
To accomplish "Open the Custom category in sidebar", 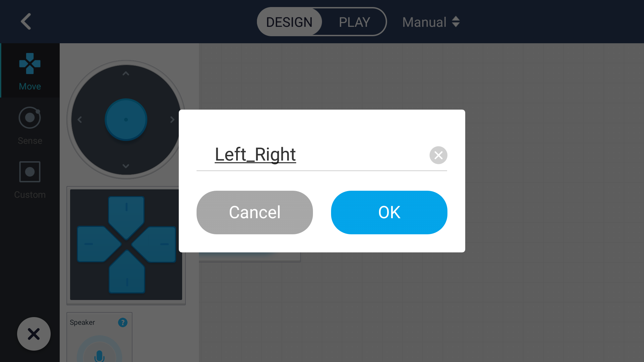I will tap(30, 180).
